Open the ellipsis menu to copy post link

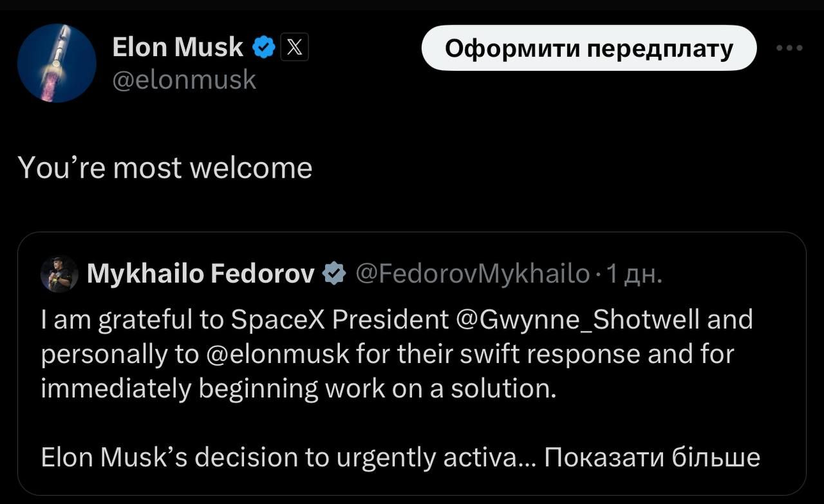pyautogui.click(x=788, y=46)
